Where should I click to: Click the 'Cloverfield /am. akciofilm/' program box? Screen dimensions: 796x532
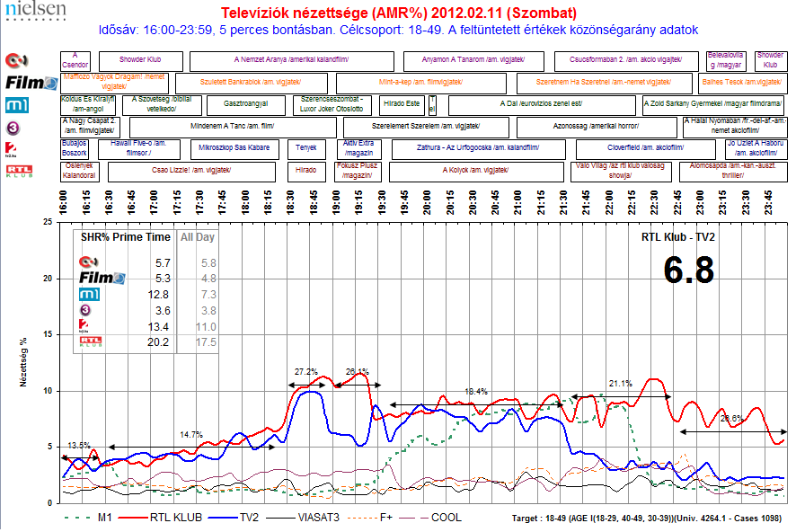[646, 150]
